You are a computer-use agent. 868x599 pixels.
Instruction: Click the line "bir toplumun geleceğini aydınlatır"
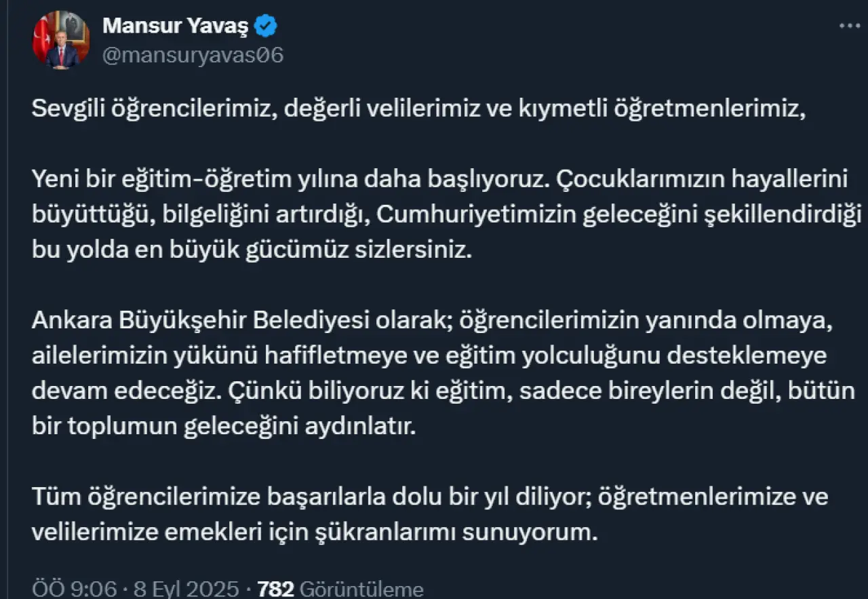point(222,427)
